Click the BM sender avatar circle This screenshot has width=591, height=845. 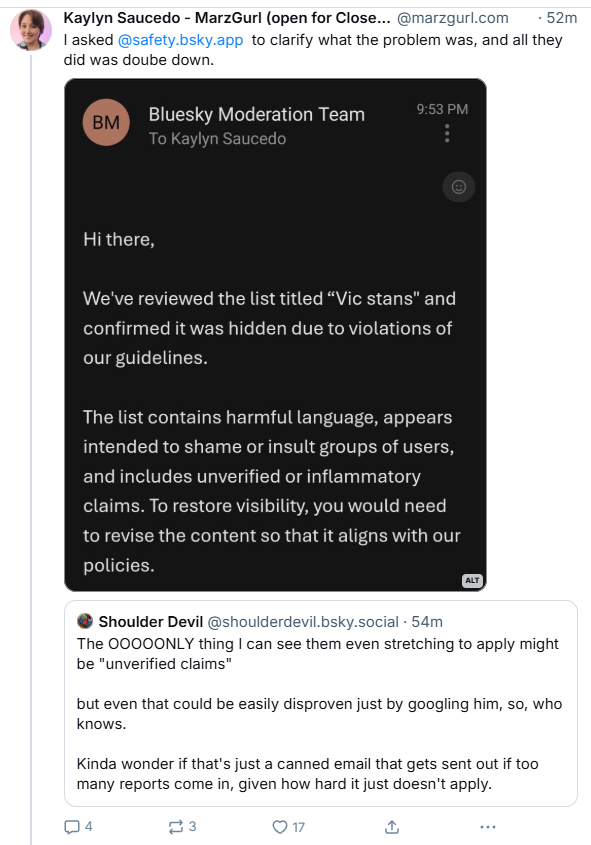(x=106, y=122)
